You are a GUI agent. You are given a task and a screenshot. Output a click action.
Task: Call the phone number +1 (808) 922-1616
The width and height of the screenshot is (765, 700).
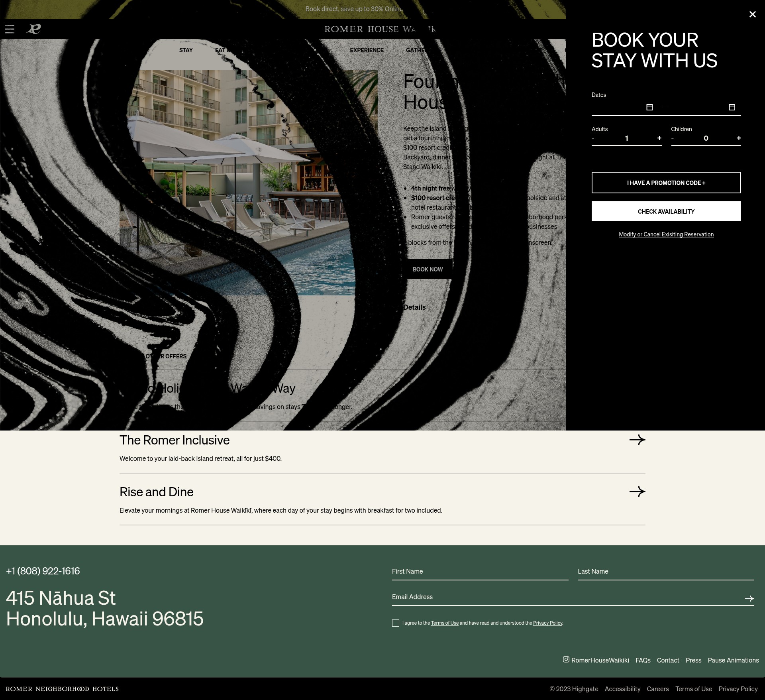tap(43, 571)
